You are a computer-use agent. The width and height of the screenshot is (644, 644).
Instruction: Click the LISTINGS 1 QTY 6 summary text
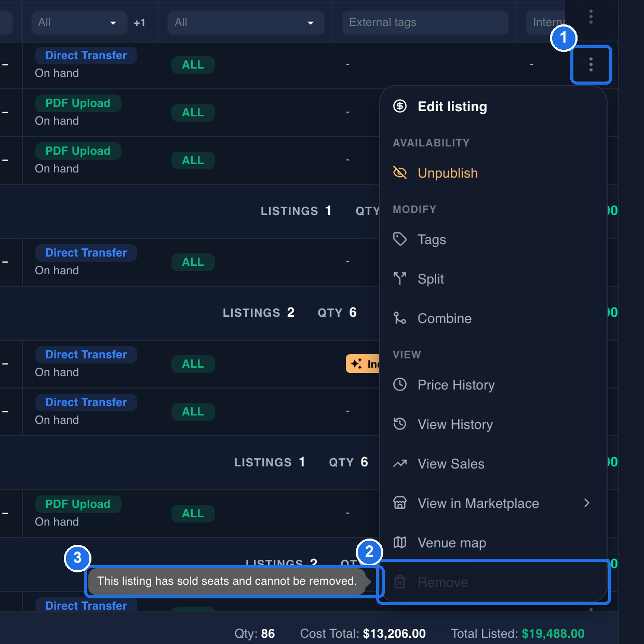[301, 462]
